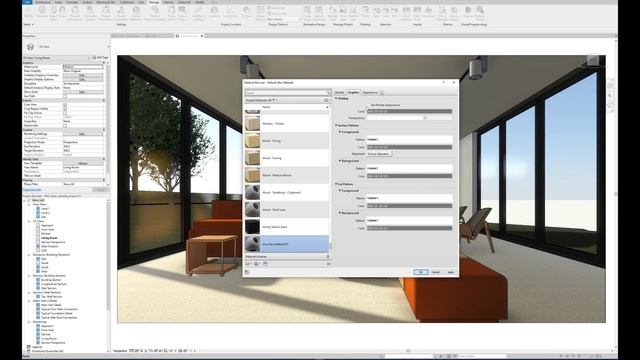Collapse the Shading section

click(336, 98)
